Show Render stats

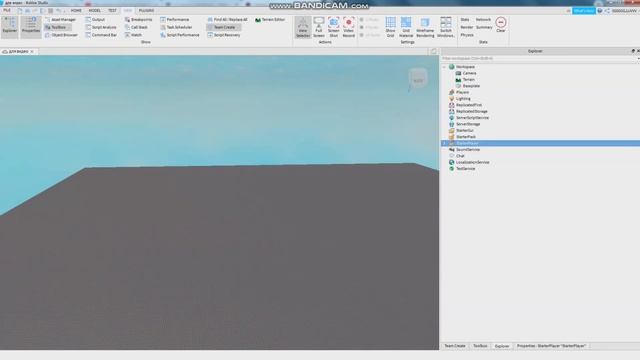pyautogui.click(x=467, y=27)
